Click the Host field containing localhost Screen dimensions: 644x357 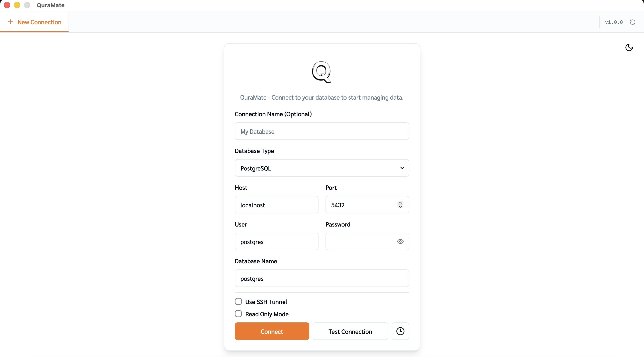click(276, 205)
